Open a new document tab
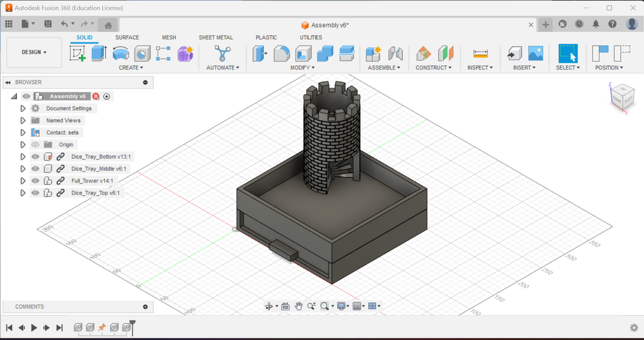Screen dimensions: 644x340 click(545, 24)
